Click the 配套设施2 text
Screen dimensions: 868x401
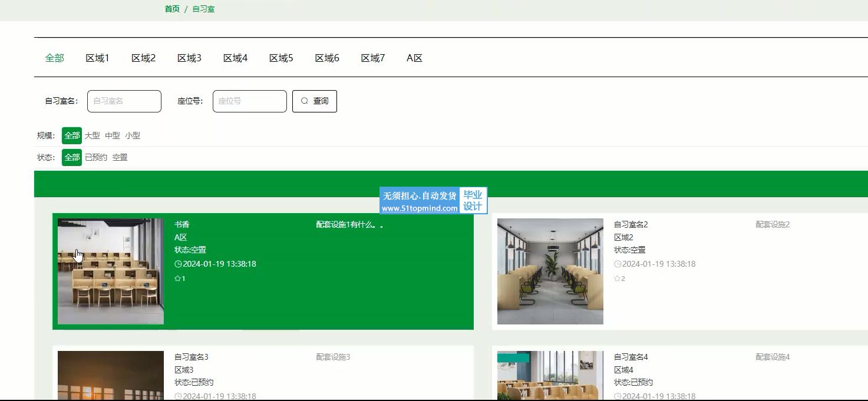[x=773, y=224]
